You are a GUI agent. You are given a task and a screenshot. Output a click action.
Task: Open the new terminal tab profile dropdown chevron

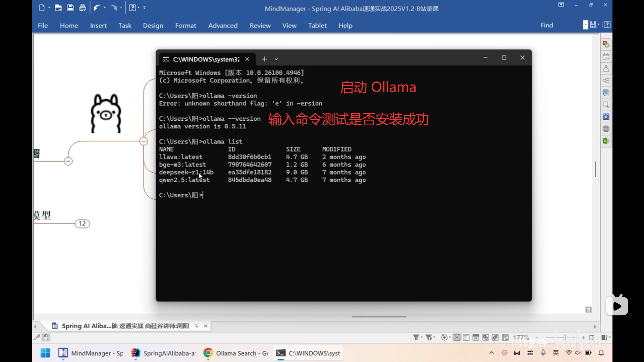tap(276, 59)
